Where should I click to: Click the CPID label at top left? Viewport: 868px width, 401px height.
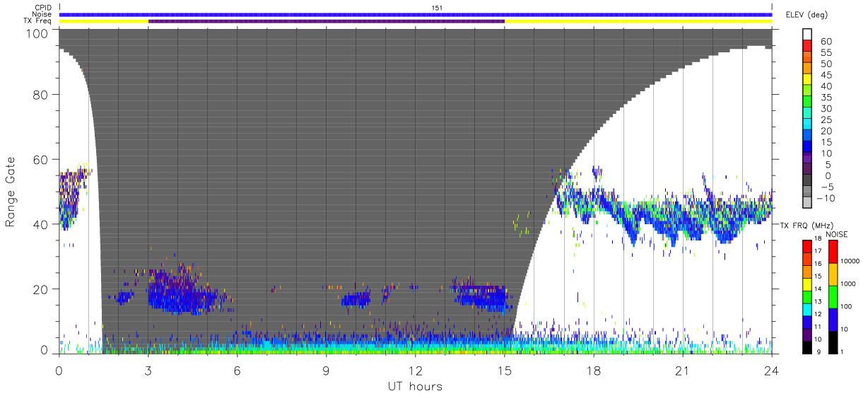click(43, 8)
